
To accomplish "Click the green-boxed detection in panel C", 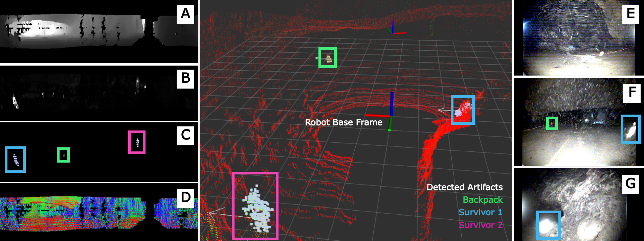I will click(64, 155).
